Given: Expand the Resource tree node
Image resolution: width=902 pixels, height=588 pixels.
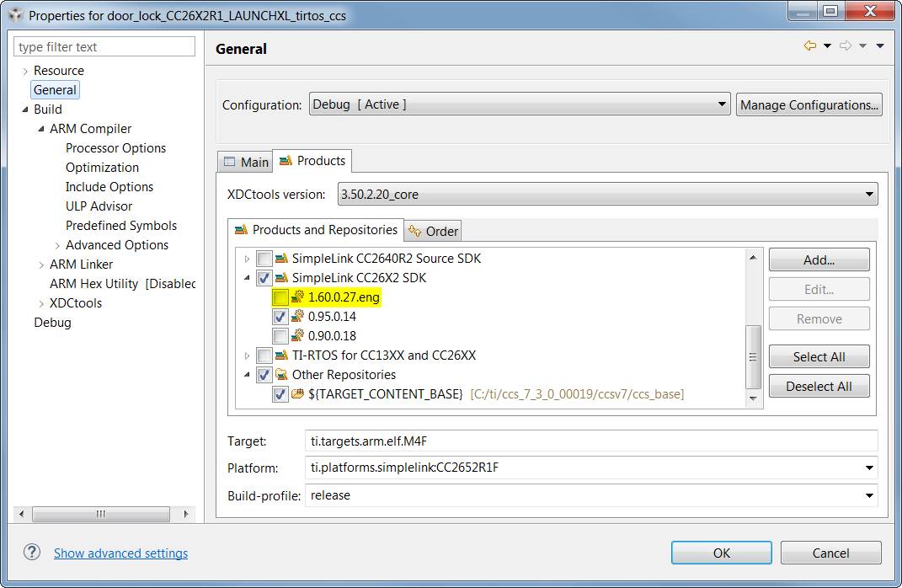Looking at the screenshot, I should point(25,72).
